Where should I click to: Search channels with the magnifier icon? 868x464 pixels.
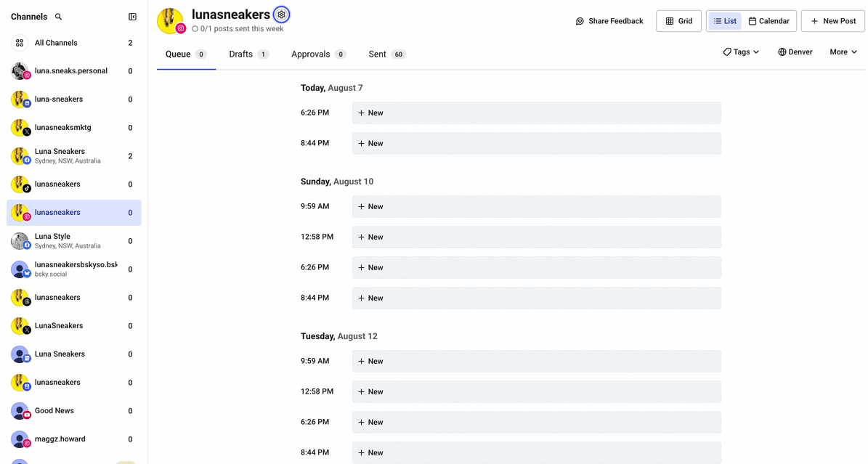coord(58,17)
